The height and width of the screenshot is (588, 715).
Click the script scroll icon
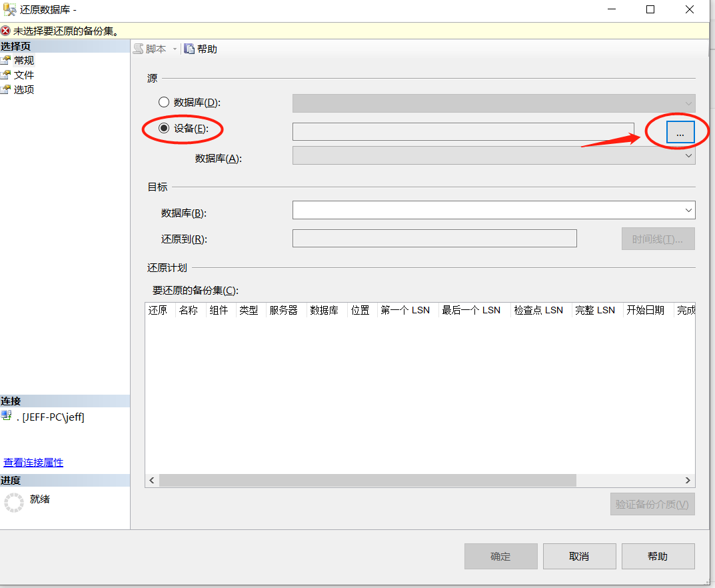pos(139,49)
